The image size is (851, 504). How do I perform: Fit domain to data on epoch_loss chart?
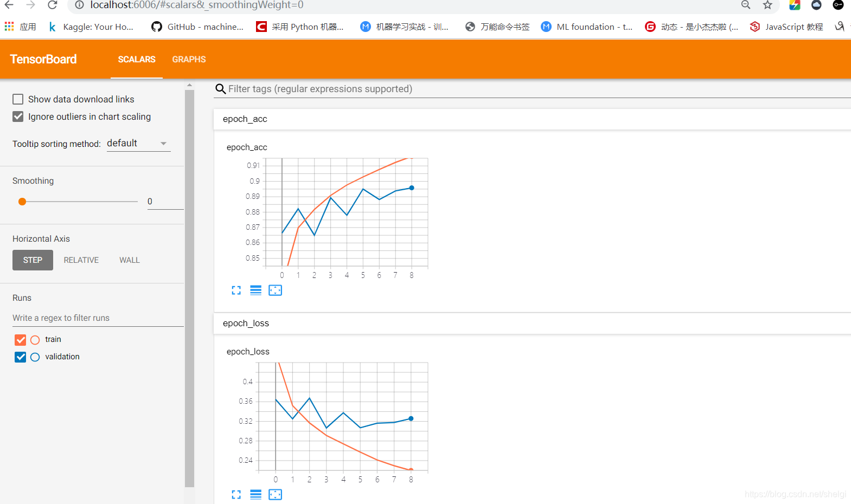tap(276, 495)
